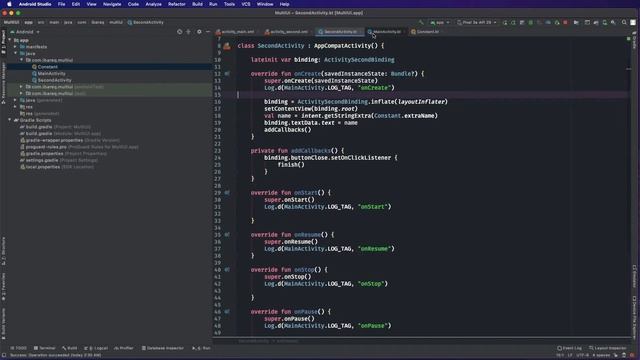
Task: Open the Android project view dropdown
Action: 25,32
